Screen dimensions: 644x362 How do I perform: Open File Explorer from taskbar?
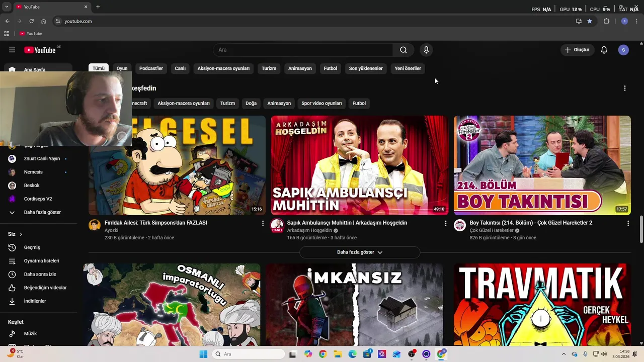pos(337,354)
